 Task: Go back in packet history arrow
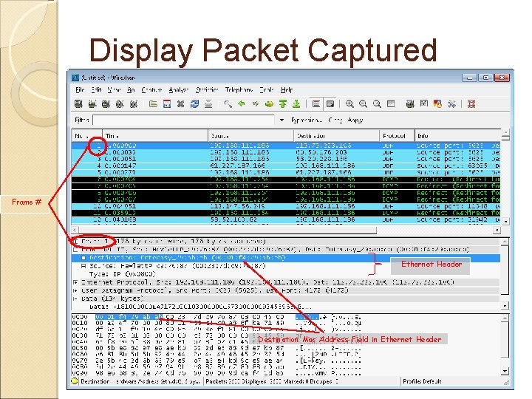coord(242,104)
